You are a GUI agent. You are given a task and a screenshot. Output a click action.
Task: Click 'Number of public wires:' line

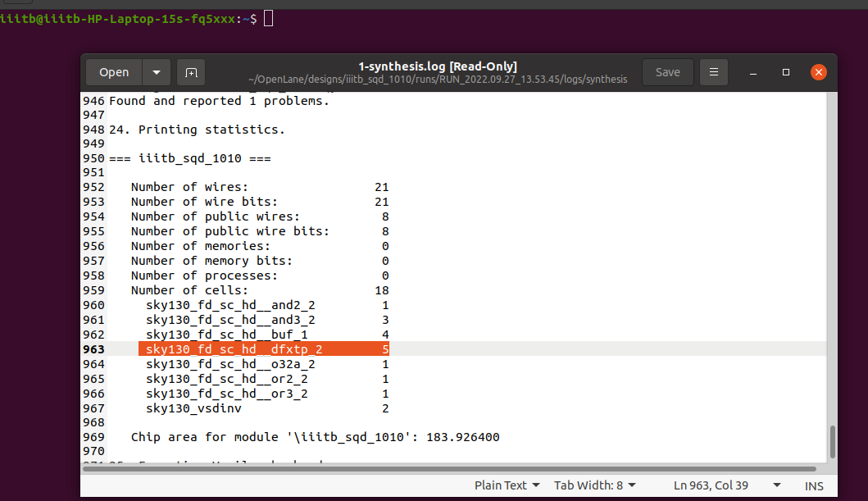pyautogui.click(x=260, y=216)
